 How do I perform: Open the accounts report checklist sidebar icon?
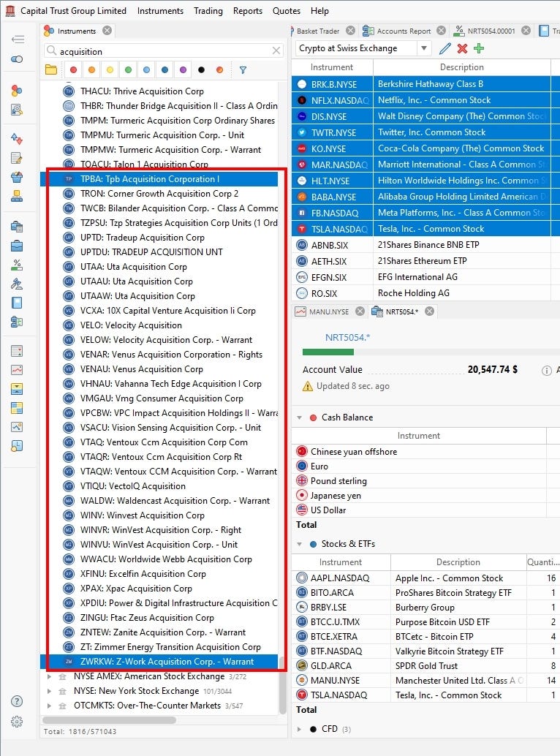(x=16, y=322)
